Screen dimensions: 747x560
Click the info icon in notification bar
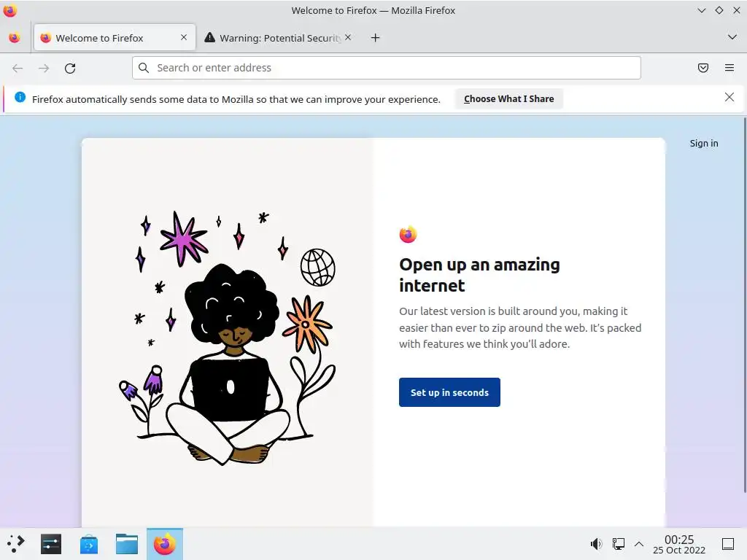pyautogui.click(x=20, y=97)
